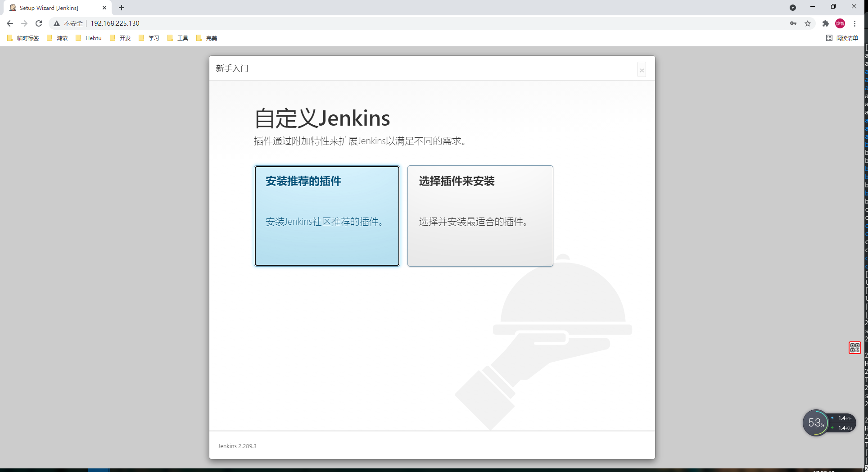Choose the 选择插件来安装 option

click(480, 216)
